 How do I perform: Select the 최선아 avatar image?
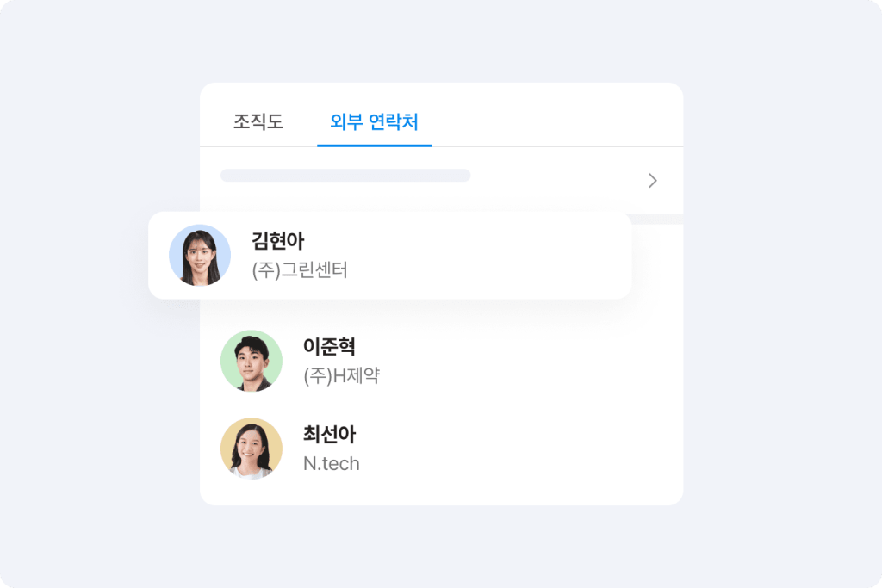(x=252, y=449)
